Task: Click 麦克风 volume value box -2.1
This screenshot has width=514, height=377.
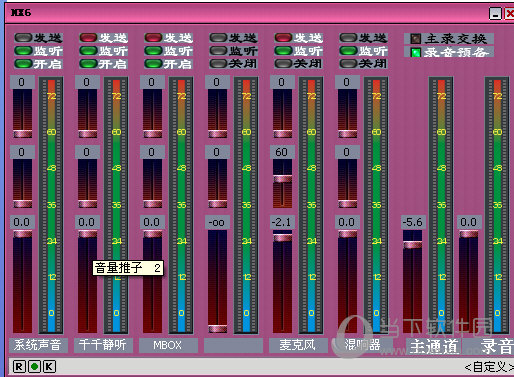Action: (282, 222)
